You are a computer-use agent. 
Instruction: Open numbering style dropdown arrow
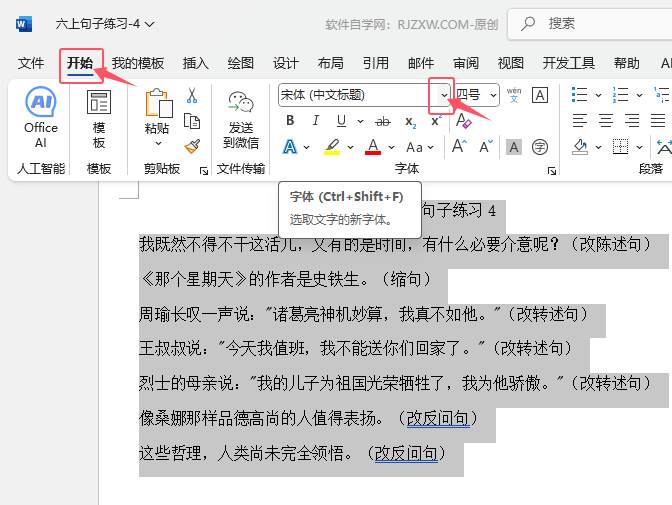639,95
